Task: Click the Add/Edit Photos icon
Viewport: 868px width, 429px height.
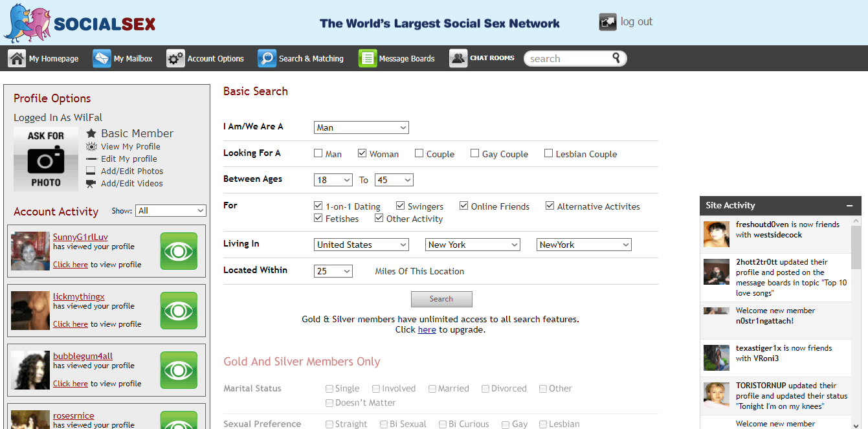Action: click(x=91, y=171)
